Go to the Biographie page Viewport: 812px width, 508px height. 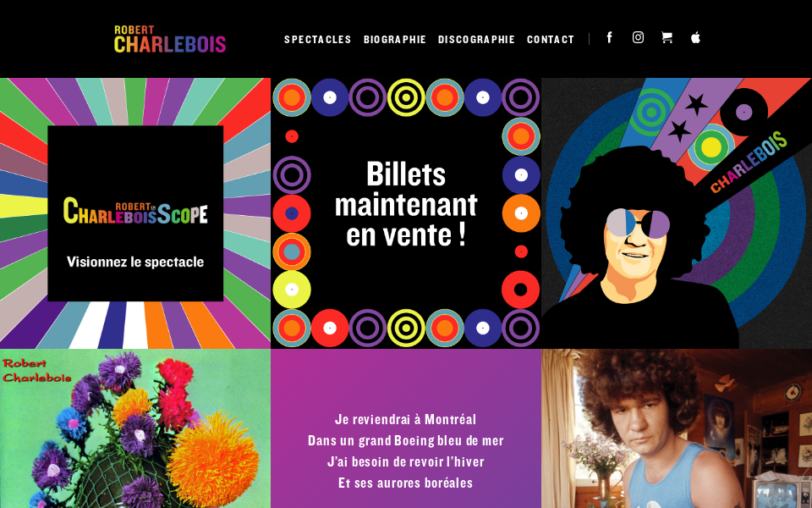point(395,40)
